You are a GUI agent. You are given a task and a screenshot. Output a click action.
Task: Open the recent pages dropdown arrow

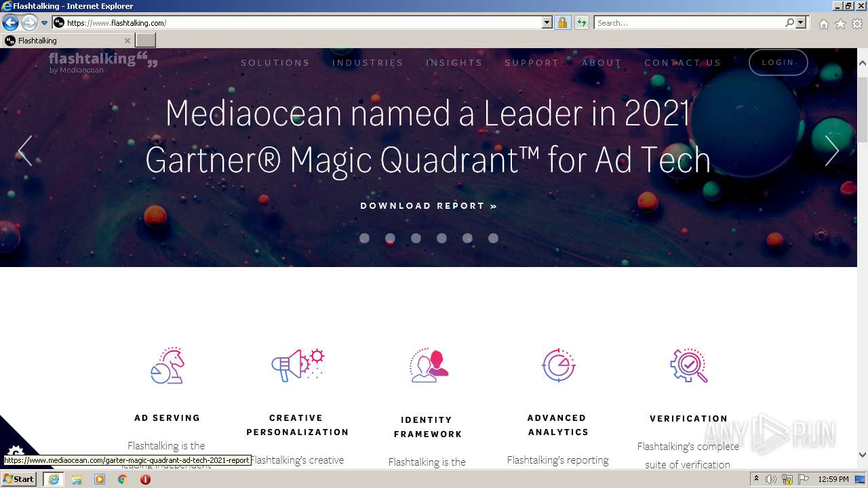coord(45,23)
